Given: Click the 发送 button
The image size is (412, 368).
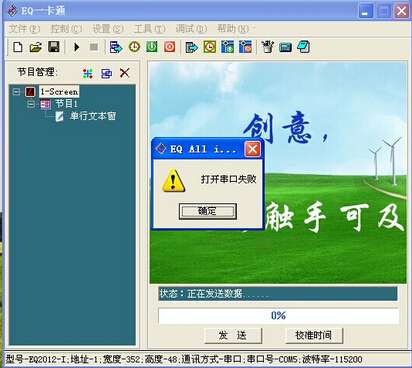Looking at the screenshot, I should (x=233, y=335).
